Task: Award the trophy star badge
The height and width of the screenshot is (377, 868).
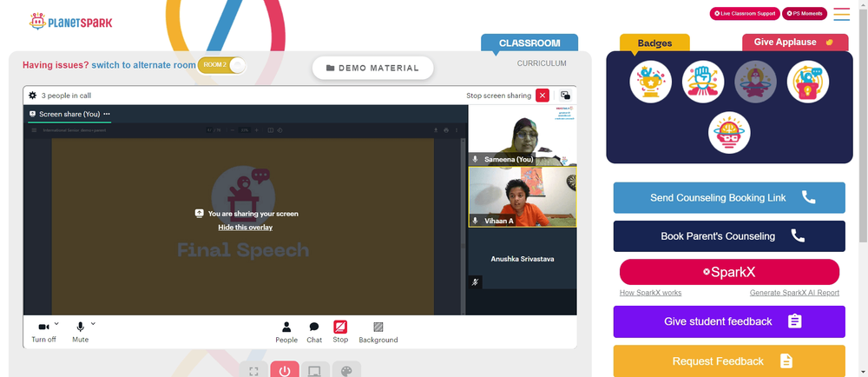Action: pyautogui.click(x=650, y=82)
